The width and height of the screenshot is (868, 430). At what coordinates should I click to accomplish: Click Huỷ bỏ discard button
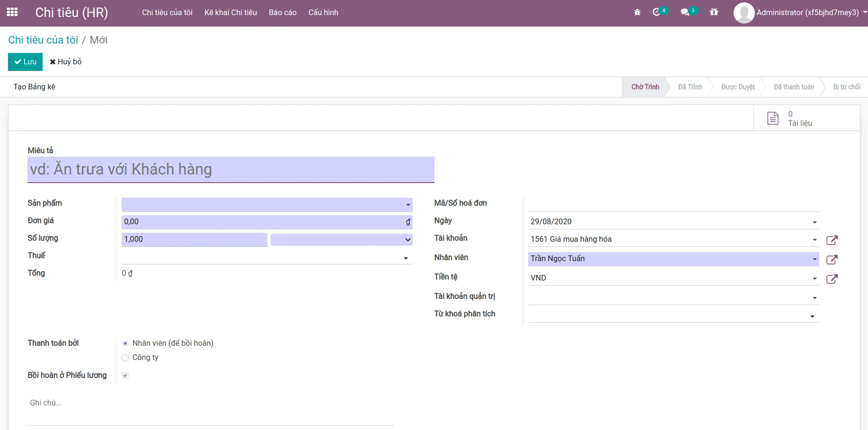tap(66, 62)
